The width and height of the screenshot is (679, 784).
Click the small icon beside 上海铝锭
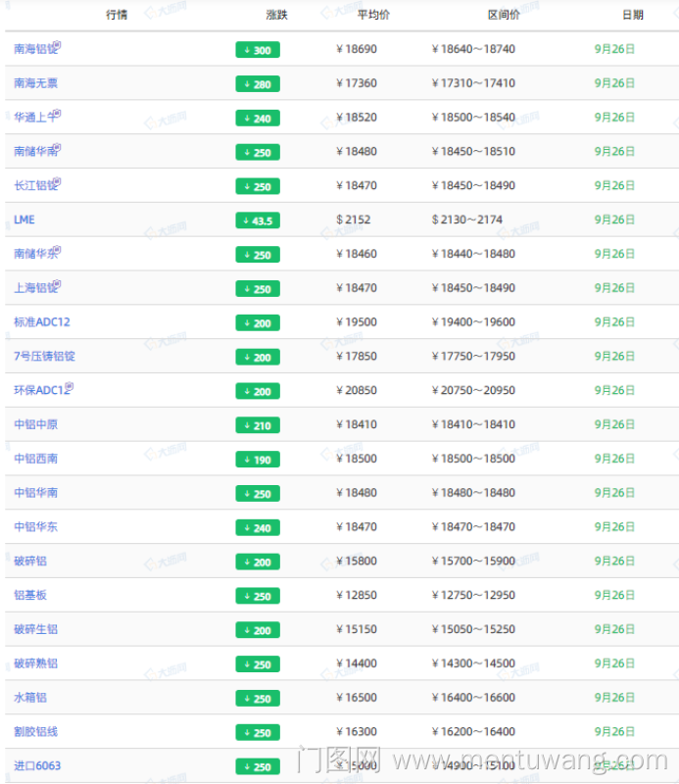click(x=57, y=285)
